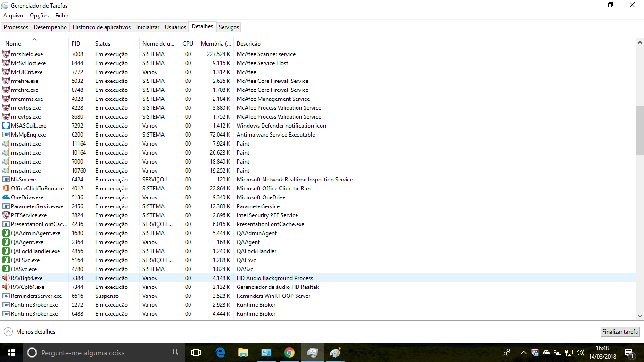The width and height of the screenshot is (644, 362).
Task: Open the Exibir menu
Action: point(62,16)
